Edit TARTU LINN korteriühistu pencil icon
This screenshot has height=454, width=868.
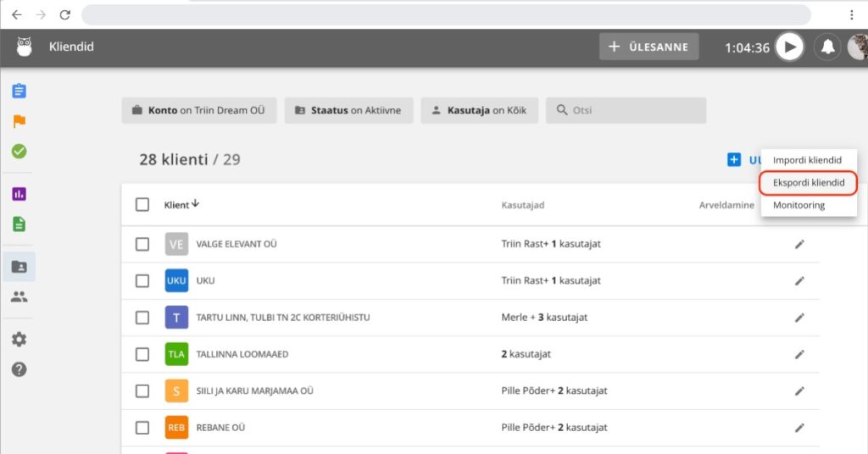coord(799,318)
